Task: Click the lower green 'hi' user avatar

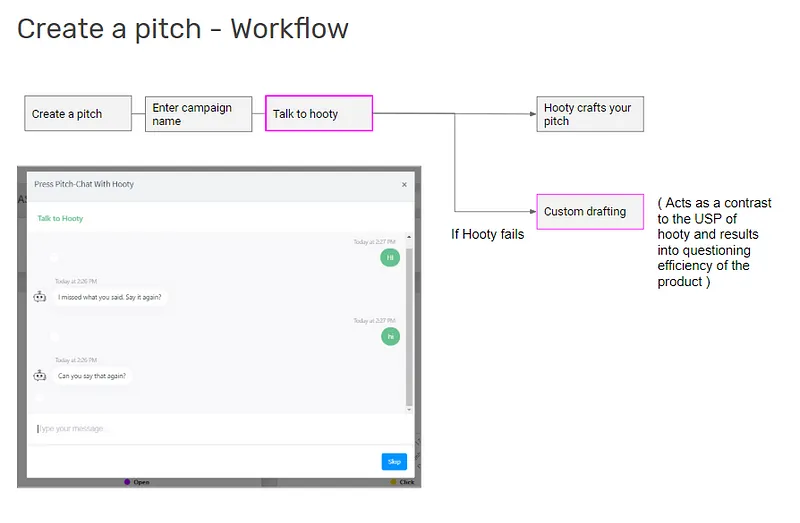Action: 390,336
